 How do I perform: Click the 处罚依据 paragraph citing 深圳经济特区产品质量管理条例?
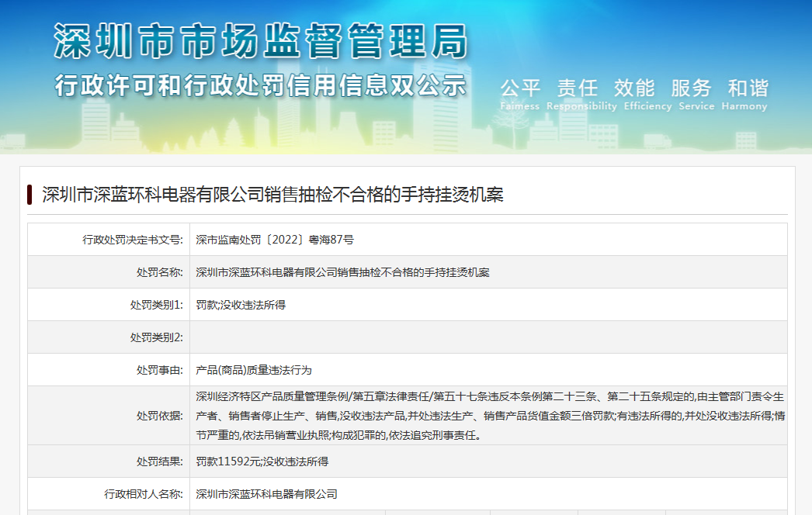(x=491, y=416)
